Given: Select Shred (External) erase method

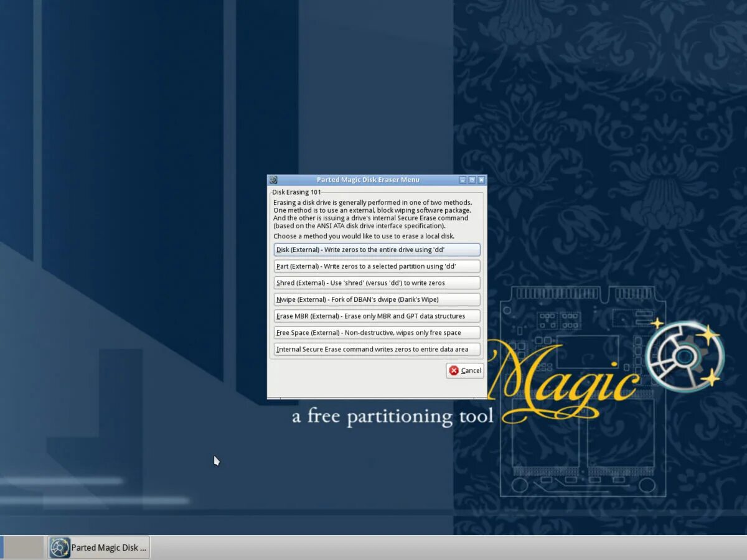Looking at the screenshot, I should [377, 282].
